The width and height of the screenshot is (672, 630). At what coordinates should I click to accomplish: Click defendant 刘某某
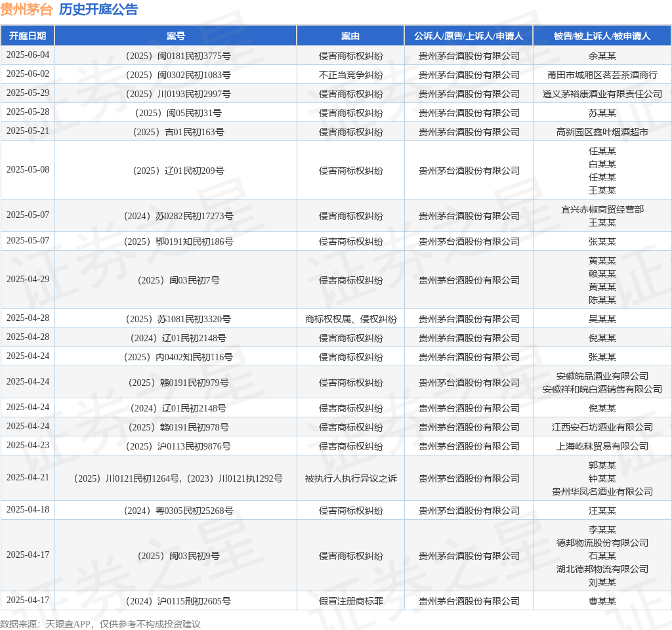[602, 583]
